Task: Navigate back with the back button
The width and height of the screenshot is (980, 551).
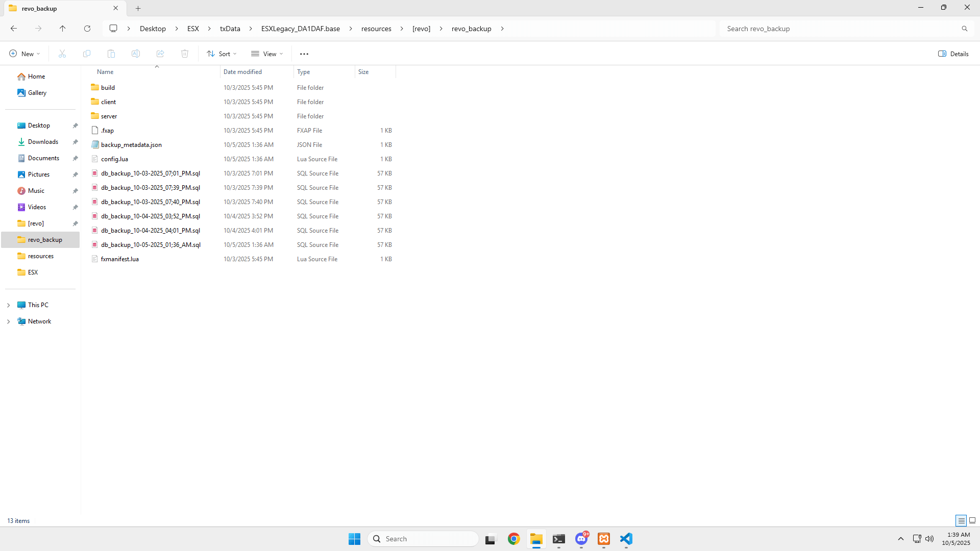Action: pos(13,29)
